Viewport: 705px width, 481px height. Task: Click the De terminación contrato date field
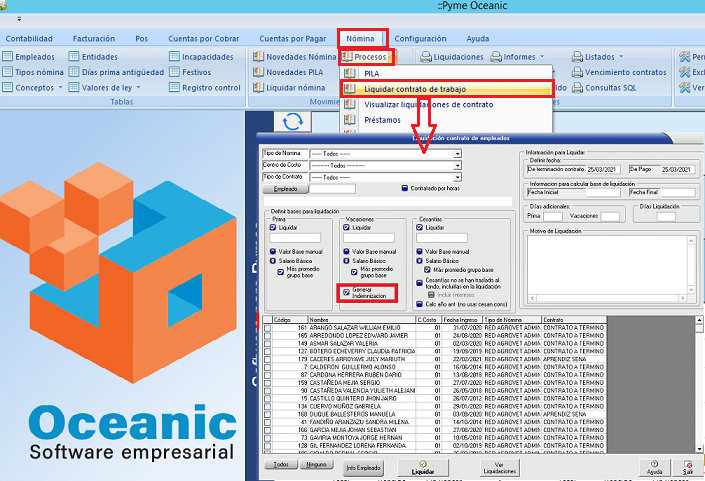[x=604, y=169]
